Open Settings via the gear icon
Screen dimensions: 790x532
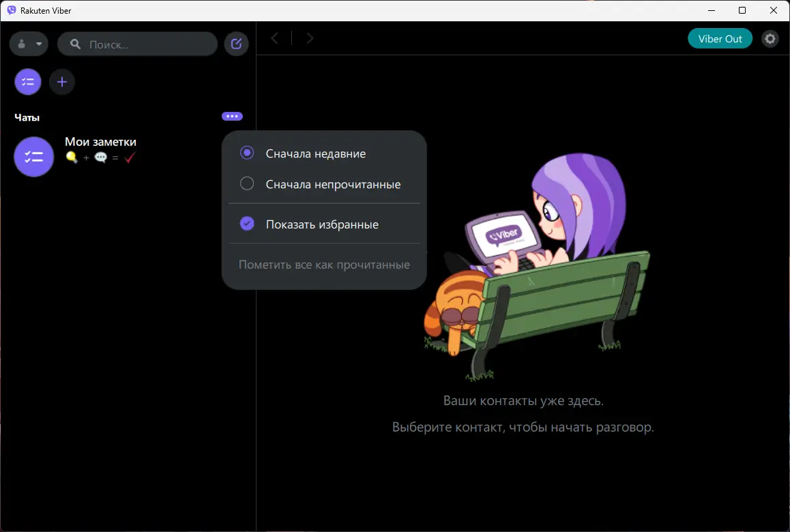coord(770,38)
